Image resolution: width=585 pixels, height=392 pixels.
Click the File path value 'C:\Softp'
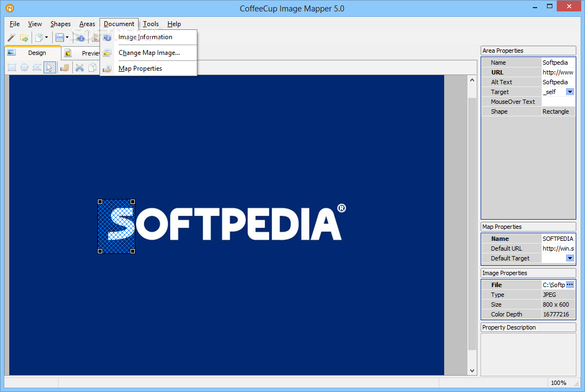tap(553, 285)
